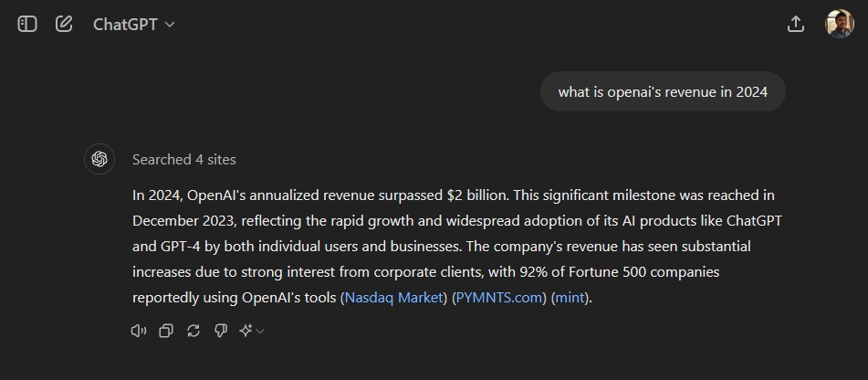Expand the chevron beside the sparkle icon
The height and width of the screenshot is (380, 868).
coord(261,331)
